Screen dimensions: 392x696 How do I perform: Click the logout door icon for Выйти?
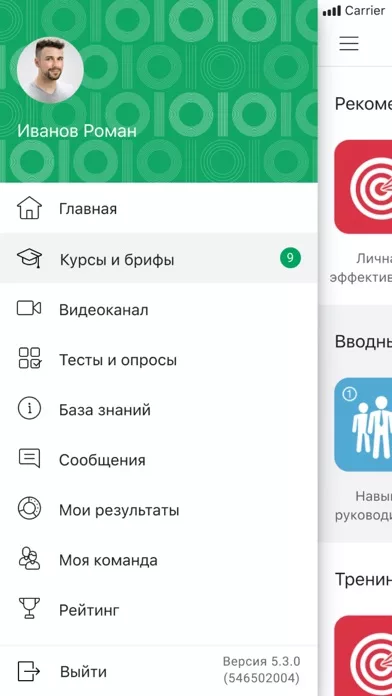coord(29,671)
